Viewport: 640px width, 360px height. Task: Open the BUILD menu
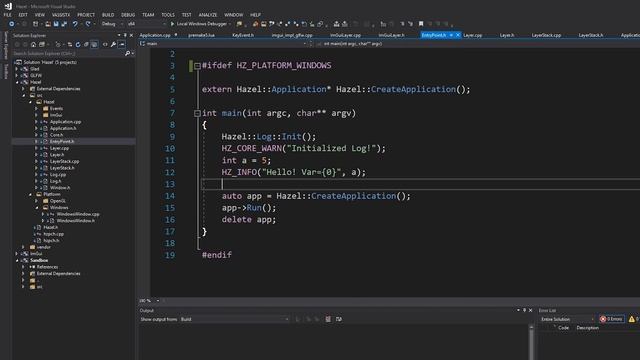pos(108,15)
